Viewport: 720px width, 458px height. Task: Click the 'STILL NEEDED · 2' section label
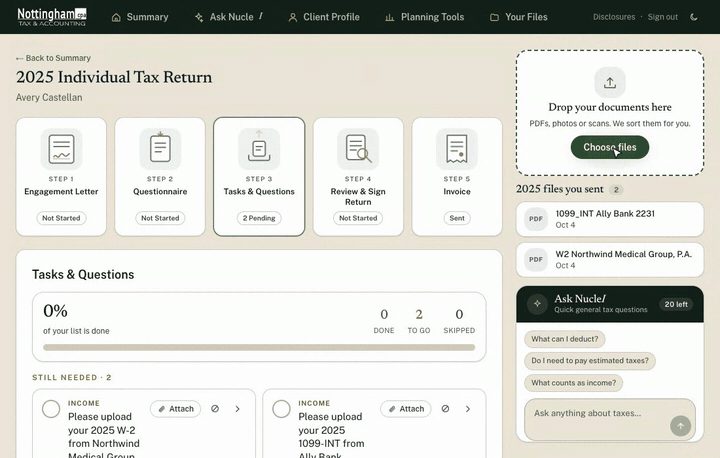72,377
